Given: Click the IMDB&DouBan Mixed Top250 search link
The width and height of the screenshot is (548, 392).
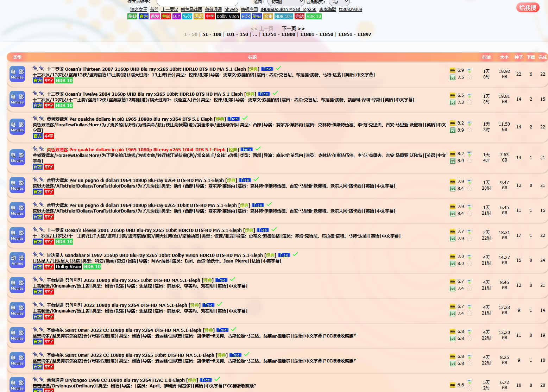Looking at the screenshot, I should tap(288, 10).
